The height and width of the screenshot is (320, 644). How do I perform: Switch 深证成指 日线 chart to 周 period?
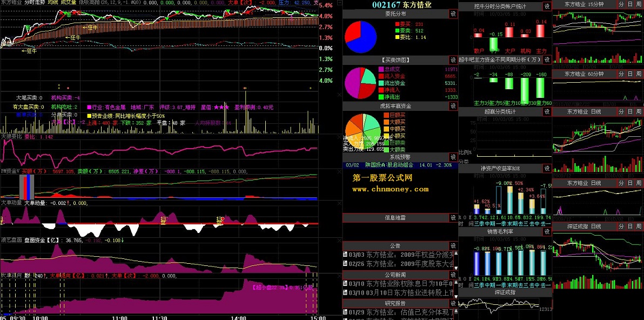click(x=639, y=226)
